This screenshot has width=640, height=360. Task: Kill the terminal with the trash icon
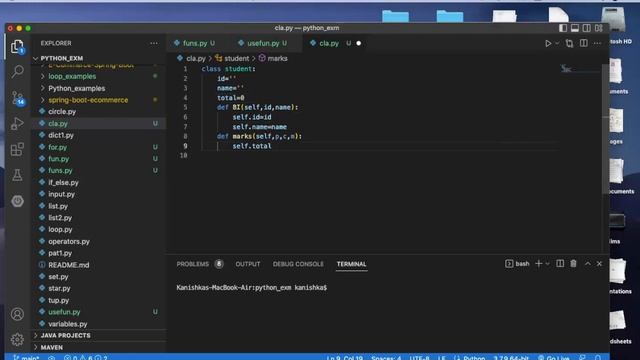573,264
